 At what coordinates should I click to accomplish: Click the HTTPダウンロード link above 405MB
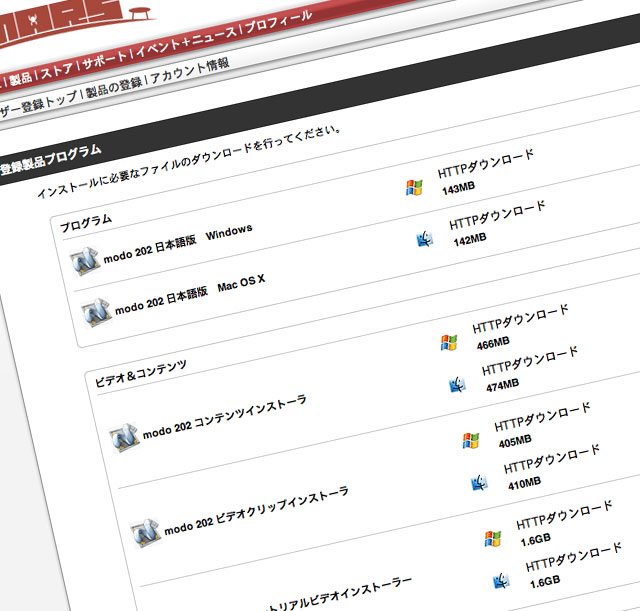(x=542, y=417)
